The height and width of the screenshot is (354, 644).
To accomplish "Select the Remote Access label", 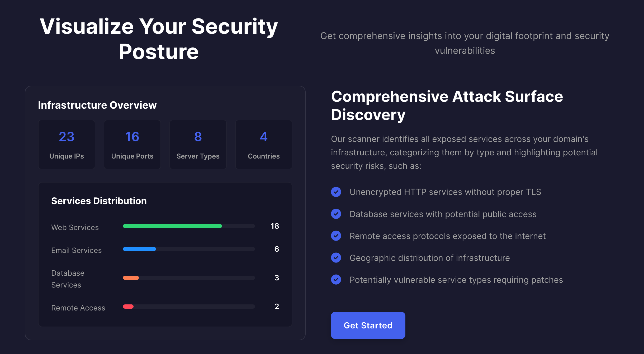I will pos(78,308).
